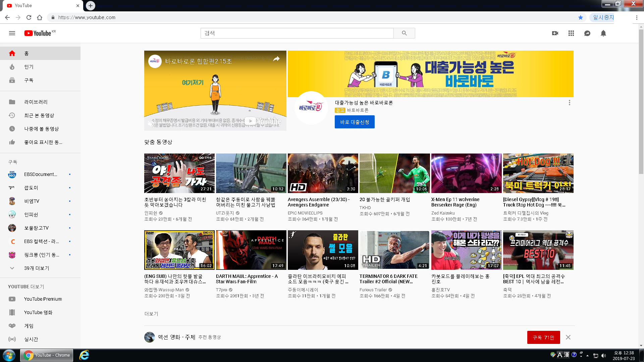Show hidden icons tray arrow
This screenshot has height=362, width=644.
[587, 356]
